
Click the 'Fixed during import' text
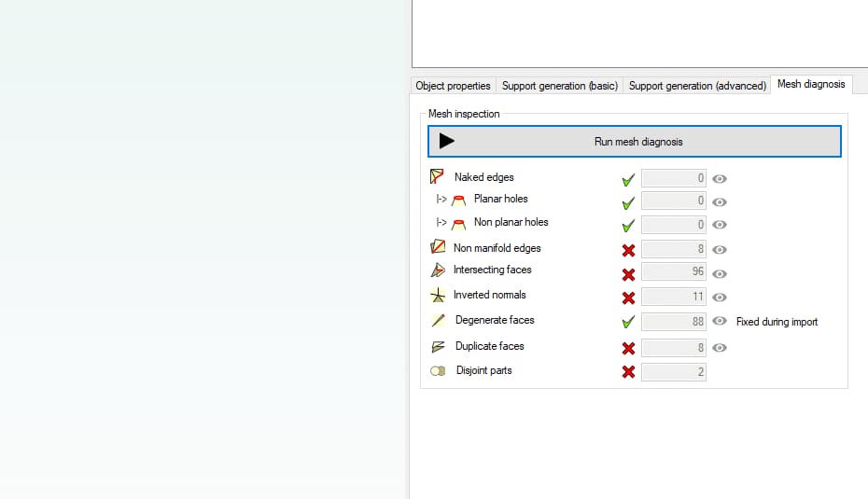point(777,322)
